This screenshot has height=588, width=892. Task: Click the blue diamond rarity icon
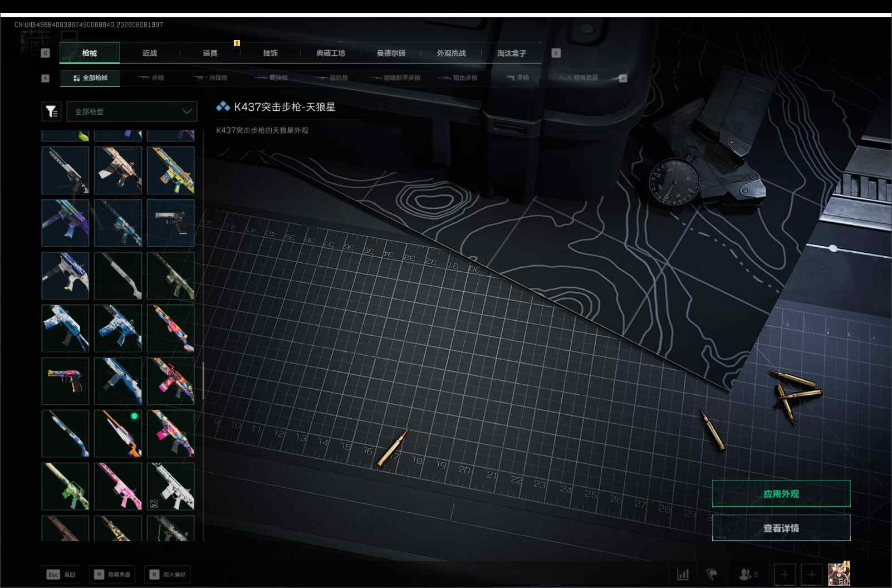coord(223,106)
